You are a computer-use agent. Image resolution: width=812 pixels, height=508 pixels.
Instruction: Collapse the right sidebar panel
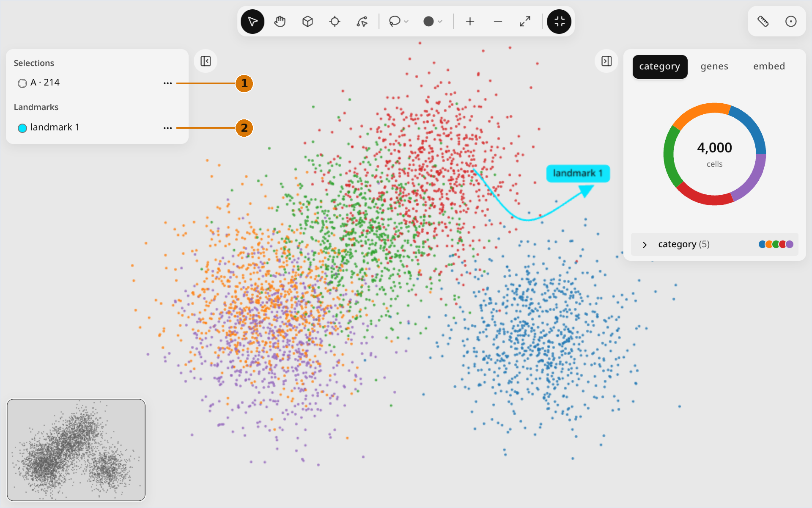point(606,61)
